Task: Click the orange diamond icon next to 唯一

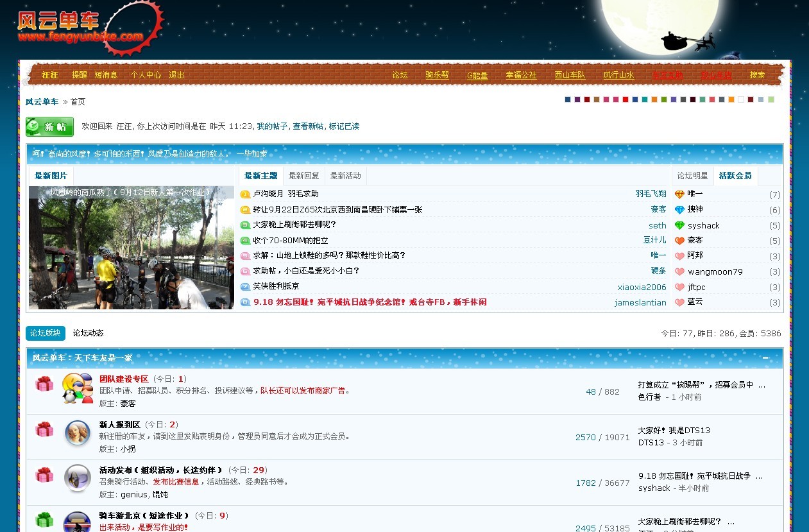Action: (679, 194)
